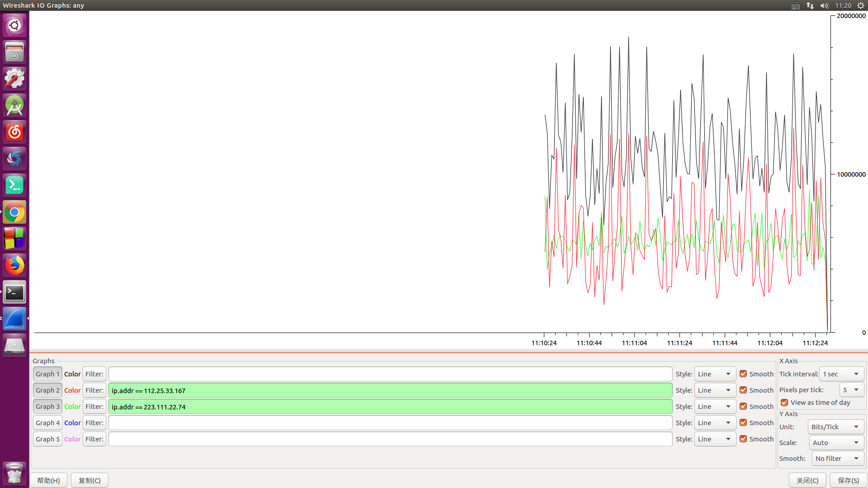868x488 pixels.
Task: Open Google Chrome from the dock
Action: (x=14, y=212)
